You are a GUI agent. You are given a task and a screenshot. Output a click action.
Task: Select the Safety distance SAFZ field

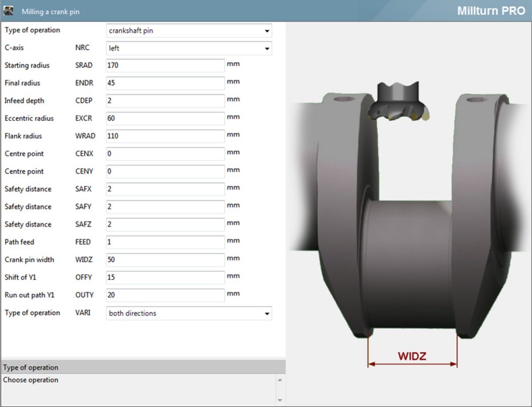165,225
